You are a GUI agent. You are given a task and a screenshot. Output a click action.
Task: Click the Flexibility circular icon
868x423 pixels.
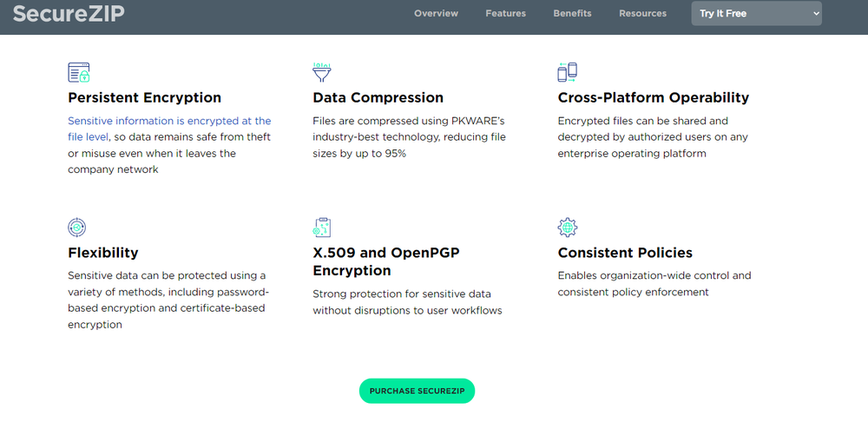point(77,228)
